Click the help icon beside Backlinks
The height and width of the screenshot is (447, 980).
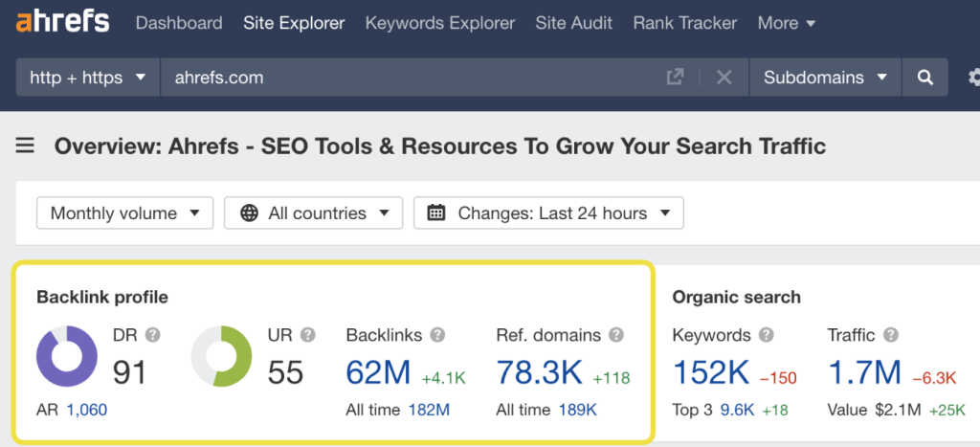tap(437, 335)
